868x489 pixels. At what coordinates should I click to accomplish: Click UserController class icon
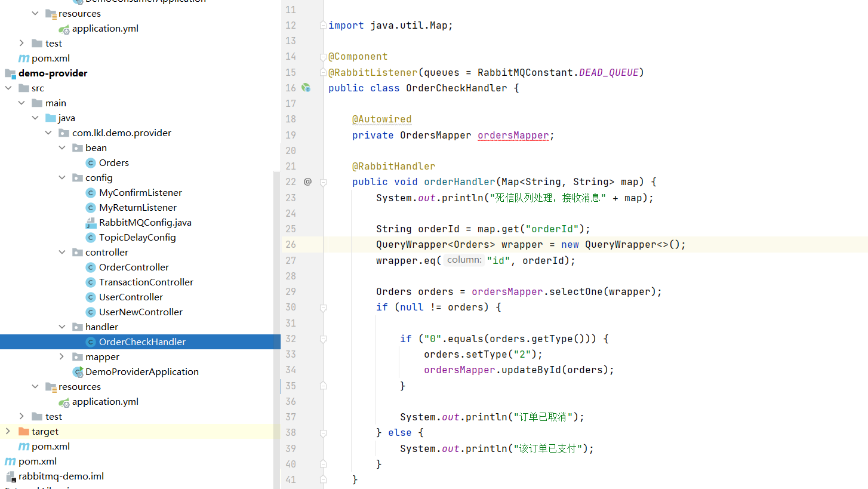pos(91,297)
